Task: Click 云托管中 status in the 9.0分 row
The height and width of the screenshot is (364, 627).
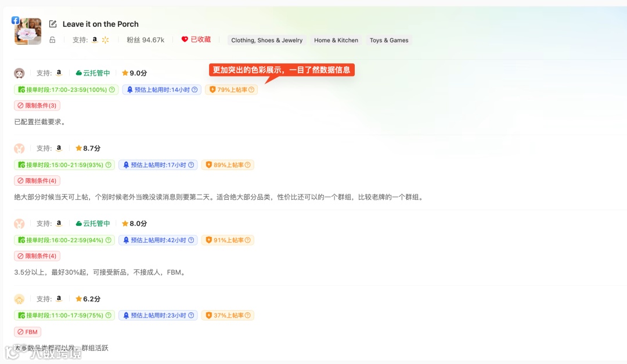Action: pos(93,73)
